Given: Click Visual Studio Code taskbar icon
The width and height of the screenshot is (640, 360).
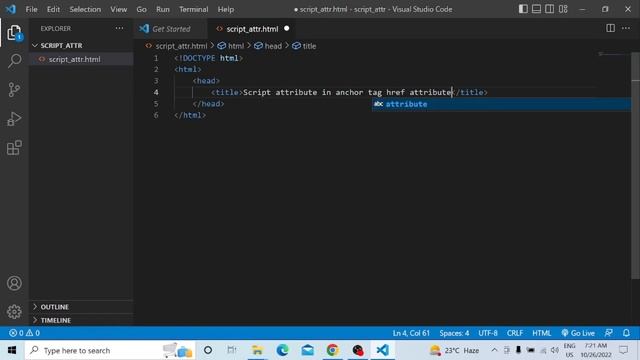Looking at the screenshot, I should pos(383,350).
